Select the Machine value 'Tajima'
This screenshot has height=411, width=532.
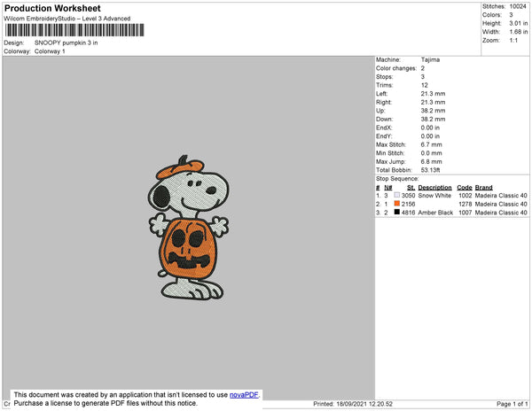[430, 59]
